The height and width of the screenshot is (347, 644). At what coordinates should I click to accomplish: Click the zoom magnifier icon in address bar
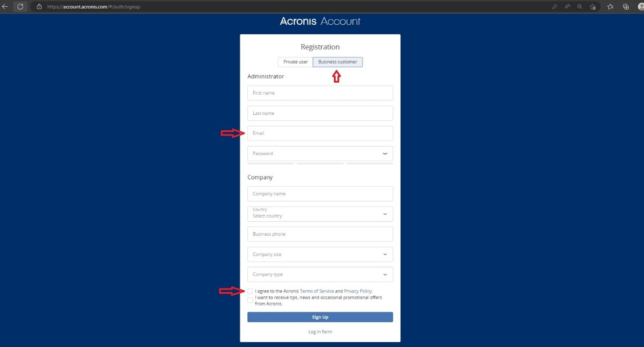tap(580, 7)
